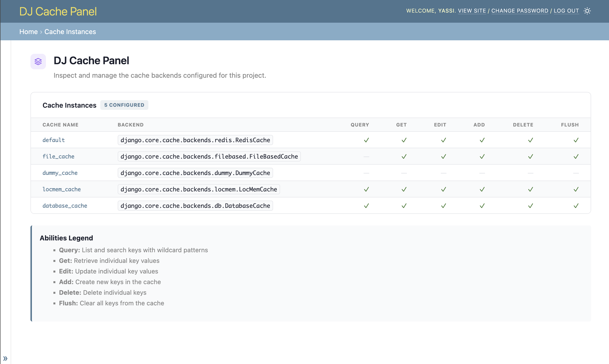Click the Edit checkmark for locmem_cache
Viewport: 609px width, 364px height.
pyautogui.click(x=443, y=189)
